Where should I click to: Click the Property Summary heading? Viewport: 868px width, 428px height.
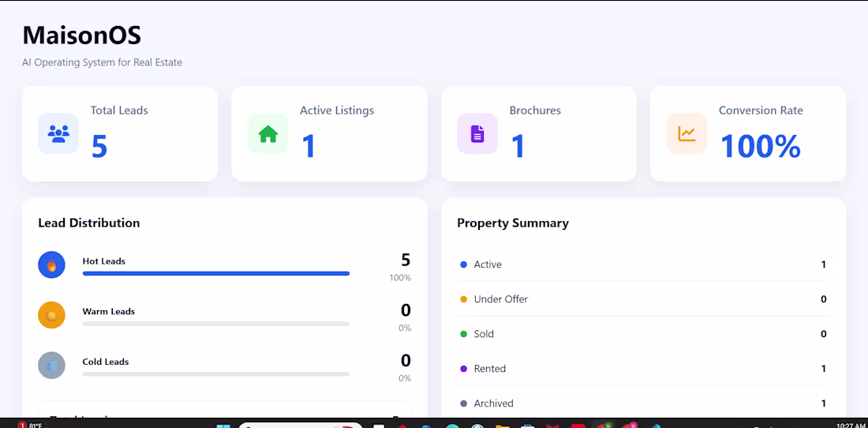click(513, 223)
